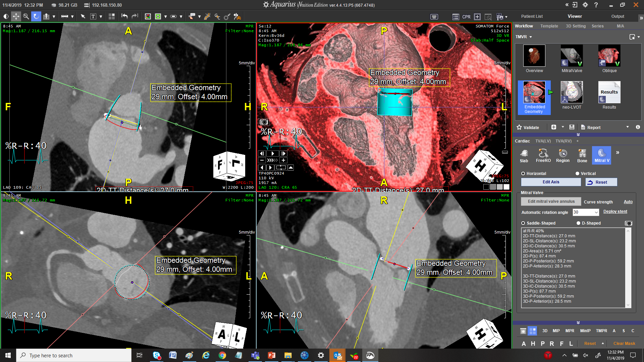Click the Deploy stent link

(615, 211)
